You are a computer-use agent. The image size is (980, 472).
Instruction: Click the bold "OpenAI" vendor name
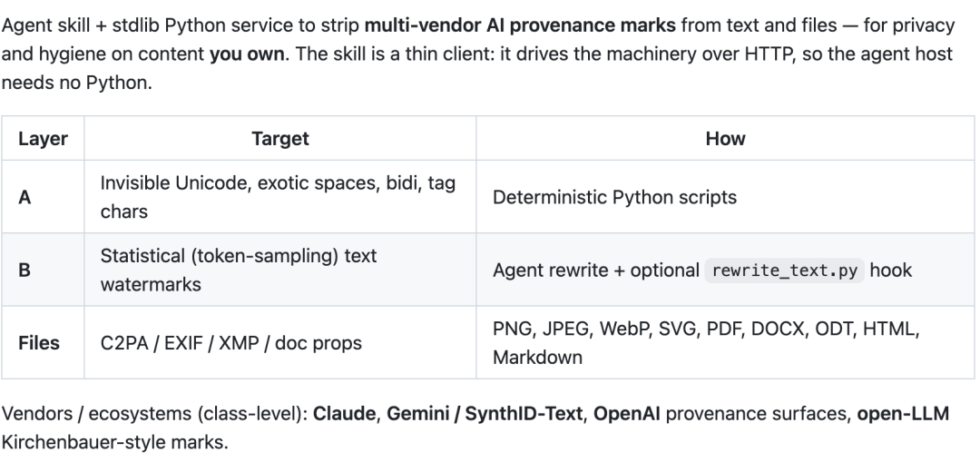coord(626,414)
